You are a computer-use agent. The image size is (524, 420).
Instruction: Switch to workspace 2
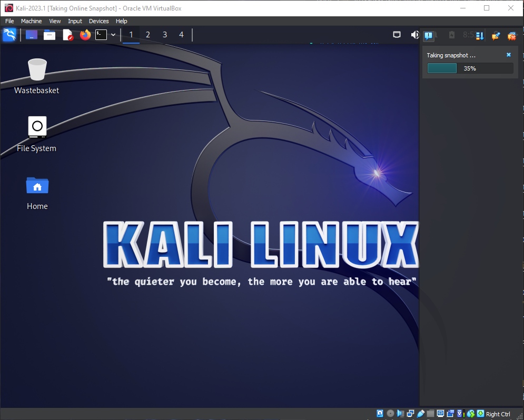(x=147, y=35)
